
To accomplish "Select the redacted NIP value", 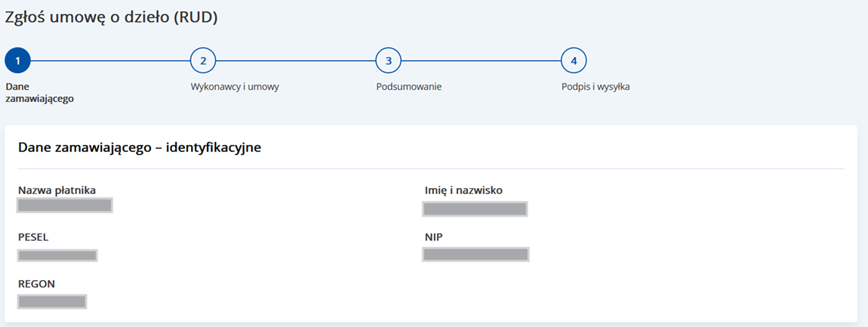I will (476, 255).
